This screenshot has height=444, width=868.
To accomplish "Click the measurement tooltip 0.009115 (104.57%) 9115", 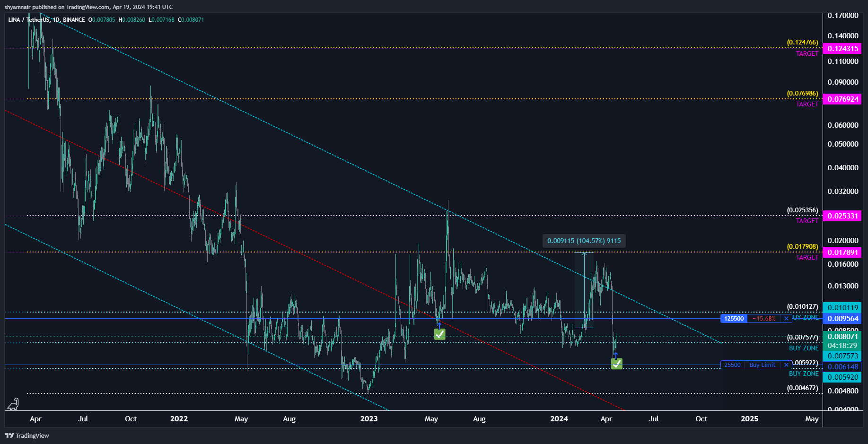I will (584, 241).
